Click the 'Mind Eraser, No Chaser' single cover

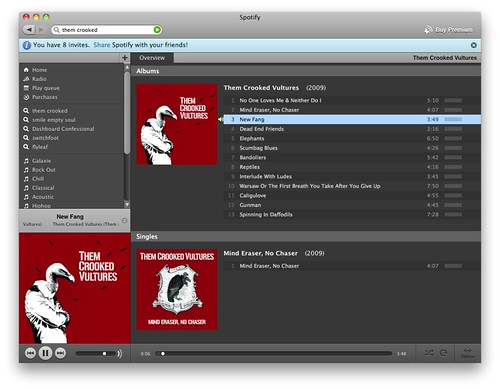177,290
